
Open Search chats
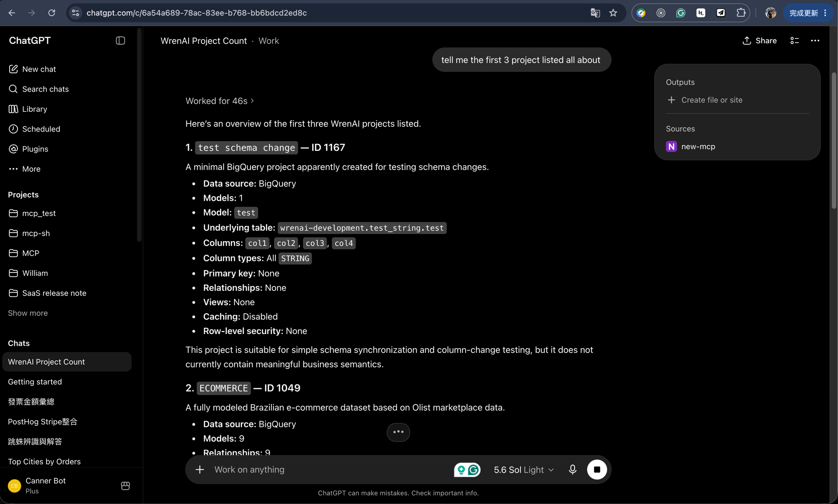point(39,89)
